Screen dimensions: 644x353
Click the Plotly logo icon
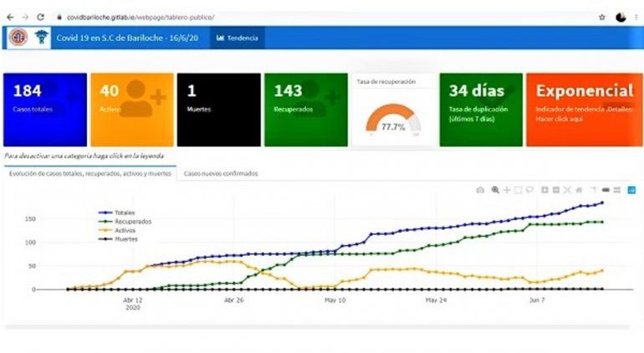pyautogui.click(x=630, y=190)
